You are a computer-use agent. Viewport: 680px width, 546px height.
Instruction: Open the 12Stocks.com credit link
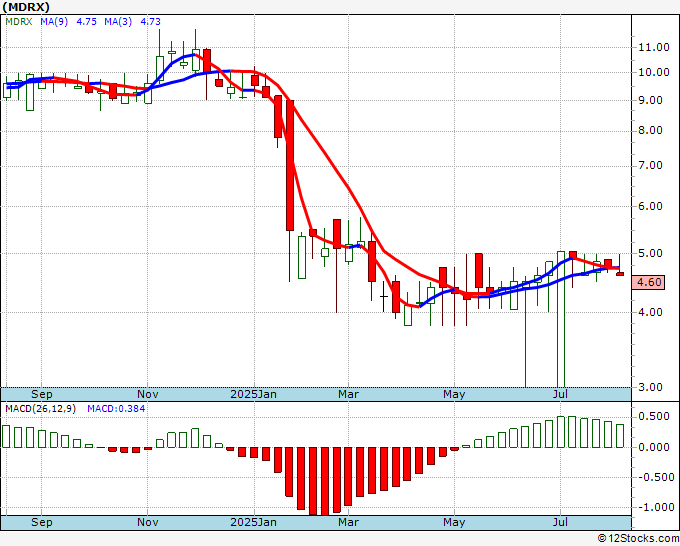638,538
